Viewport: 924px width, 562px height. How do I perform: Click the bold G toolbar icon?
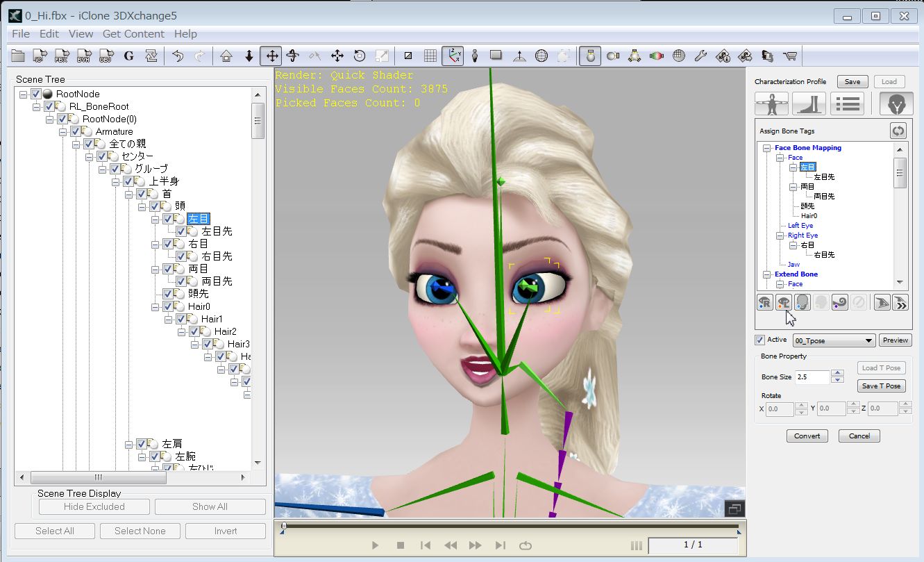[x=128, y=56]
